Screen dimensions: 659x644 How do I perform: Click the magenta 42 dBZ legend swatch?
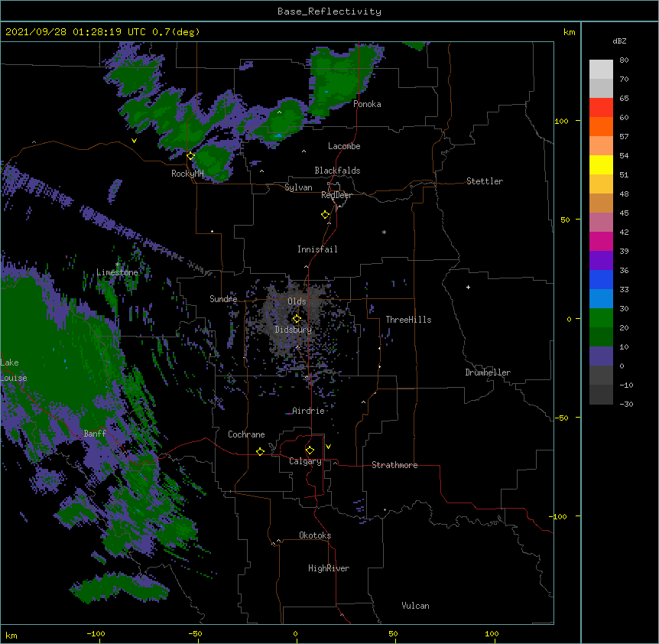[601, 241]
